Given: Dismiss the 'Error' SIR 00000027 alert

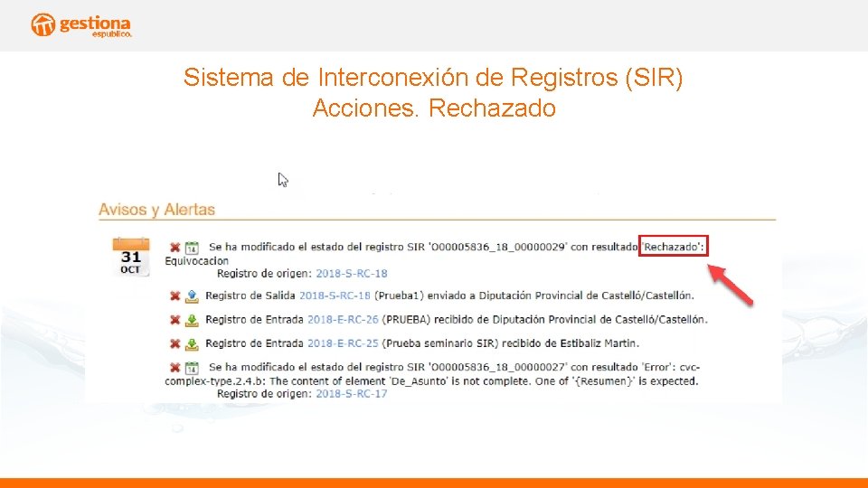Looking at the screenshot, I should click(x=175, y=368).
